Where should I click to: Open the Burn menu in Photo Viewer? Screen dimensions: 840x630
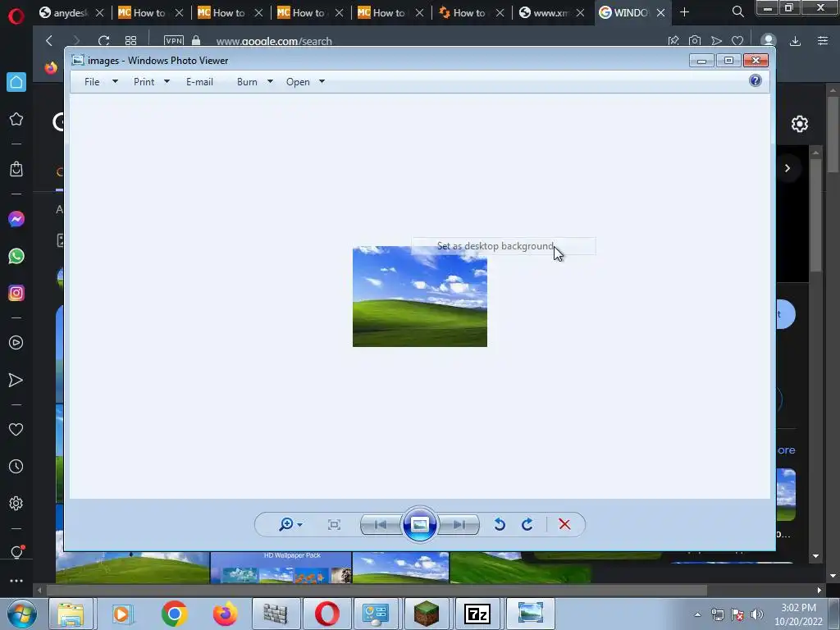click(x=247, y=82)
